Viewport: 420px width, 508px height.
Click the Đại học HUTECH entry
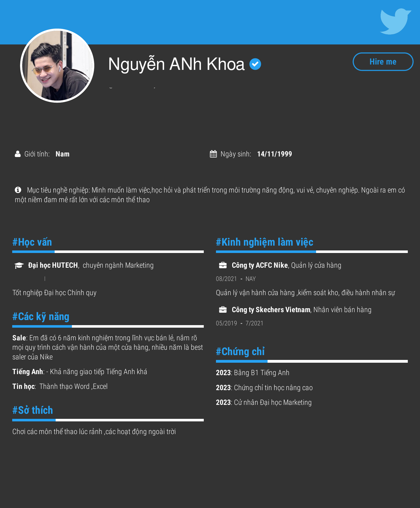[53, 265]
